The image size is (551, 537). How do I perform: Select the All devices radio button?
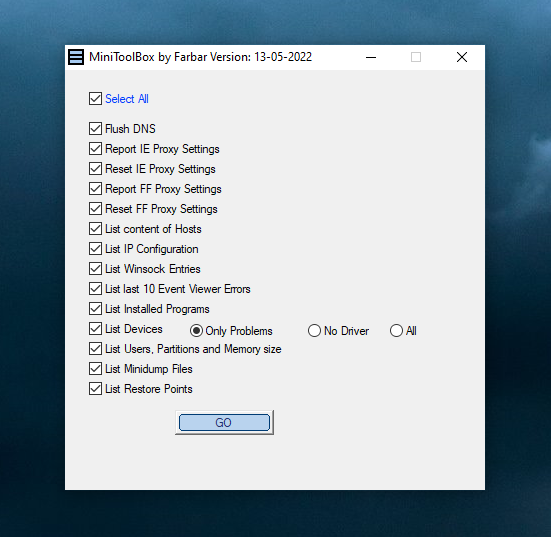(396, 331)
